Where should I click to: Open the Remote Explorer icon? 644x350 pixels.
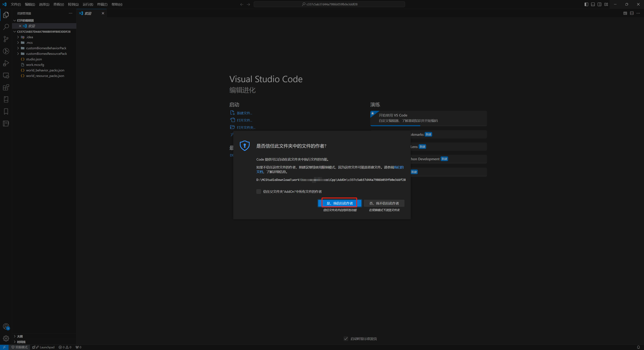6,75
